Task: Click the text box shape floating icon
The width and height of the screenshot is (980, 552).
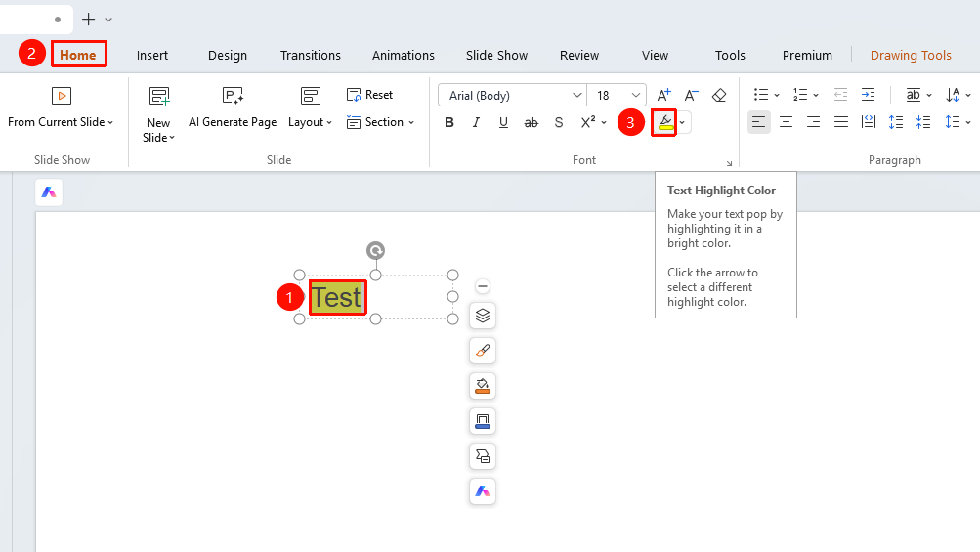Action: [483, 456]
